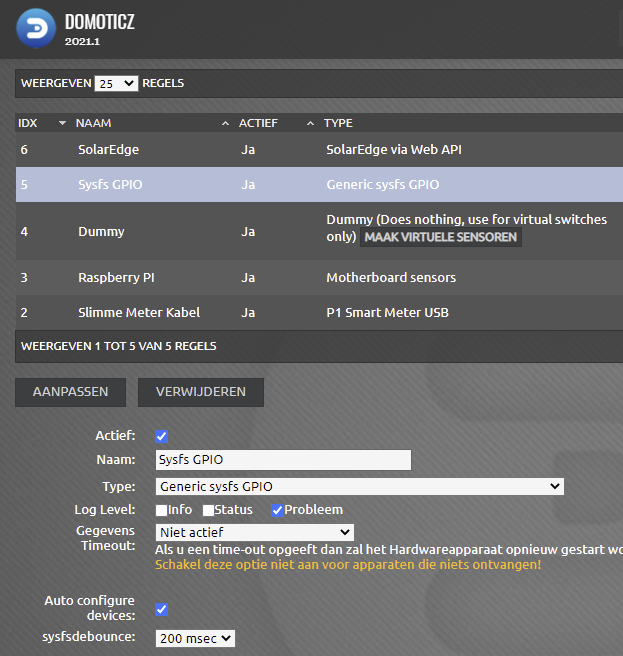Open the rows-per-page 25 dropdown
This screenshot has height=656, width=623.
(116, 84)
